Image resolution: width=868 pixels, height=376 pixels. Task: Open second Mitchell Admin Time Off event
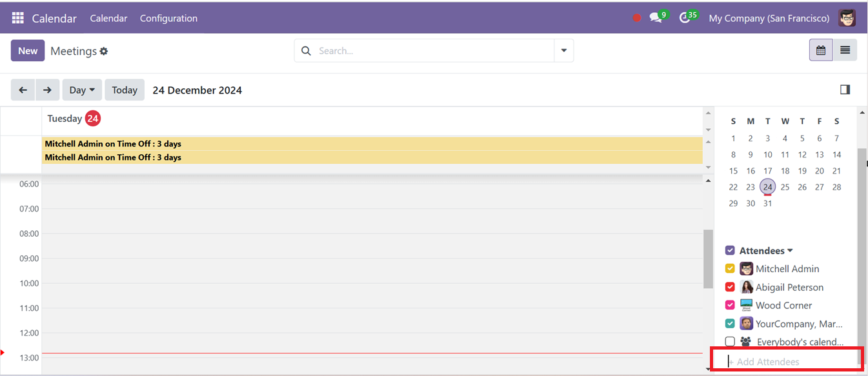(x=372, y=157)
